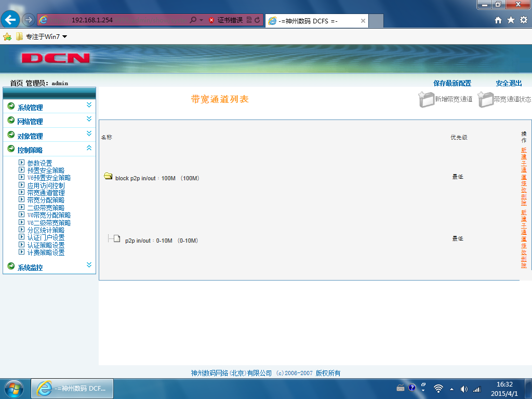
Task: Show hidden tray icons arrow
Action: 451,389
